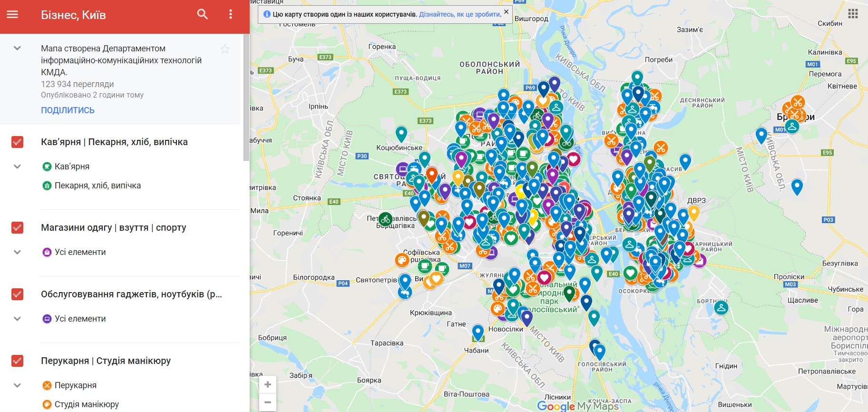Hide the Обслуговування гаджетів layer

click(18, 294)
